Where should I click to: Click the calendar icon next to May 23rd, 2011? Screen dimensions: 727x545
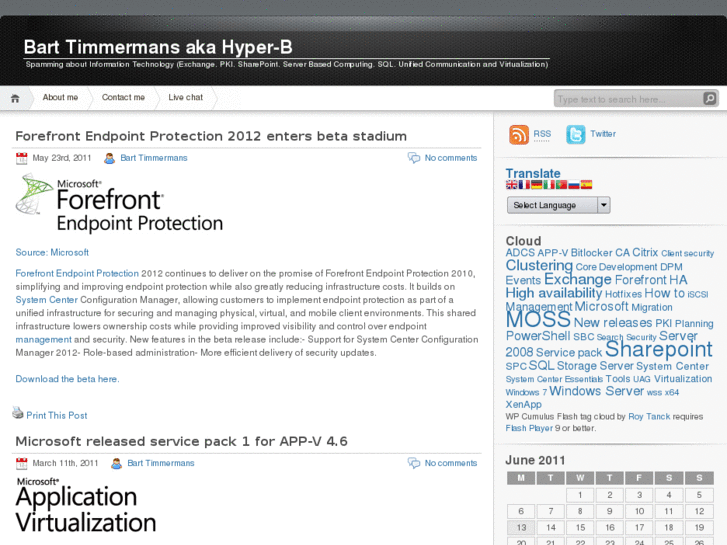(x=21, y=158)
